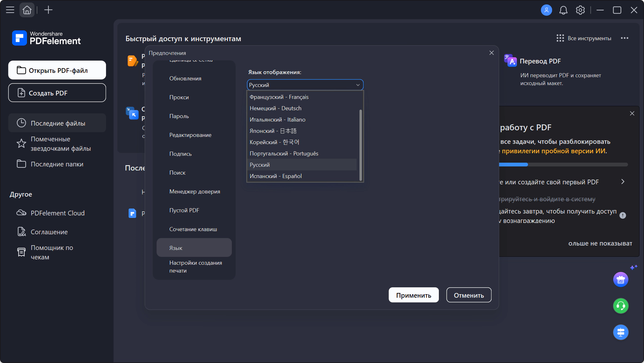Click the PDF Translate tool icon
The height and width of the screenshot is (363, 644).
coord(510,61)
